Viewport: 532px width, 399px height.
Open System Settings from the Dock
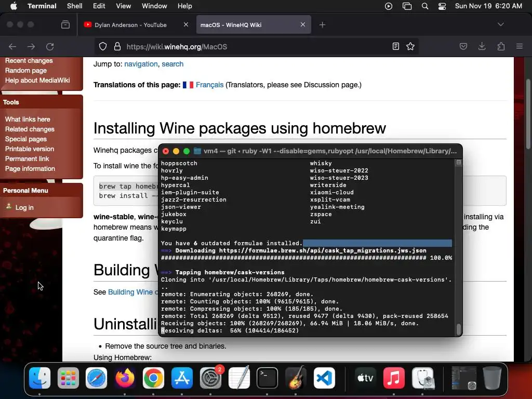[x=210, y=378]
